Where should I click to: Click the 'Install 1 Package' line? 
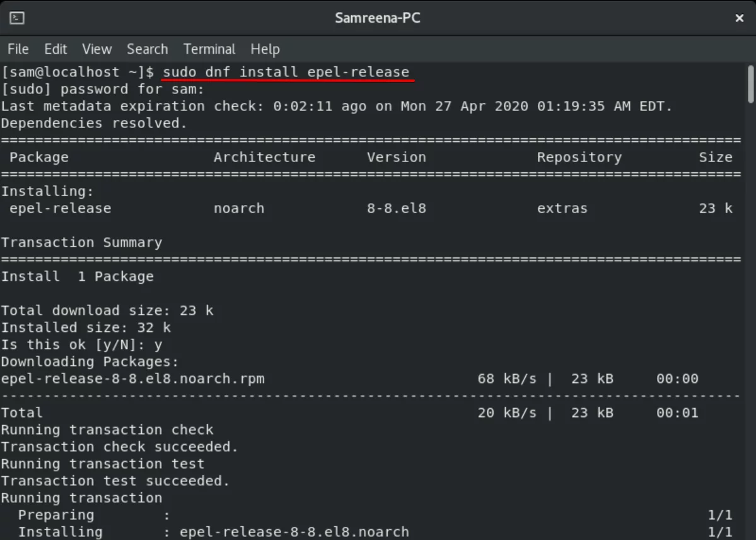[x=78, y=276]
